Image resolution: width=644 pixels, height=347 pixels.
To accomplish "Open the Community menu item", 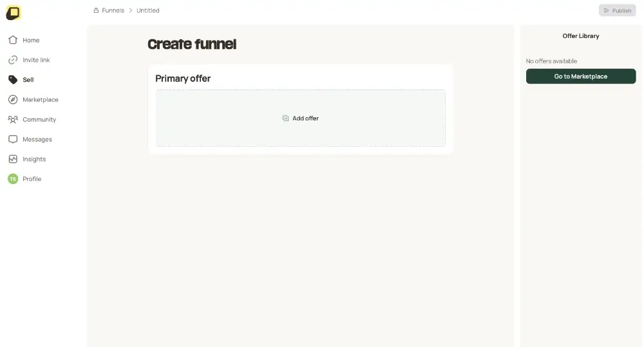I will tap(39, 120).
